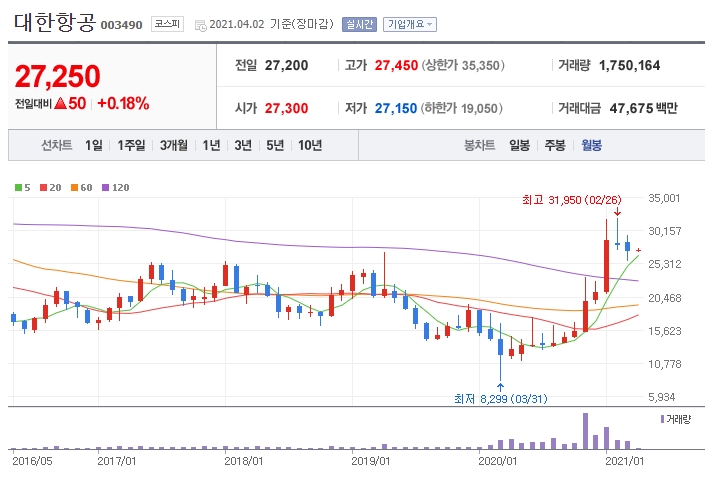Click the trading value 47,675 백만
The width and height of the screenshot is (705, 487).
(643, 108)
